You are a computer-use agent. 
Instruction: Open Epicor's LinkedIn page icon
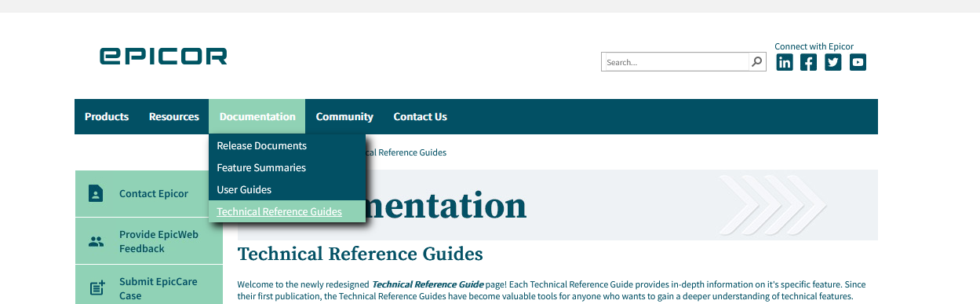pos(785,62)
